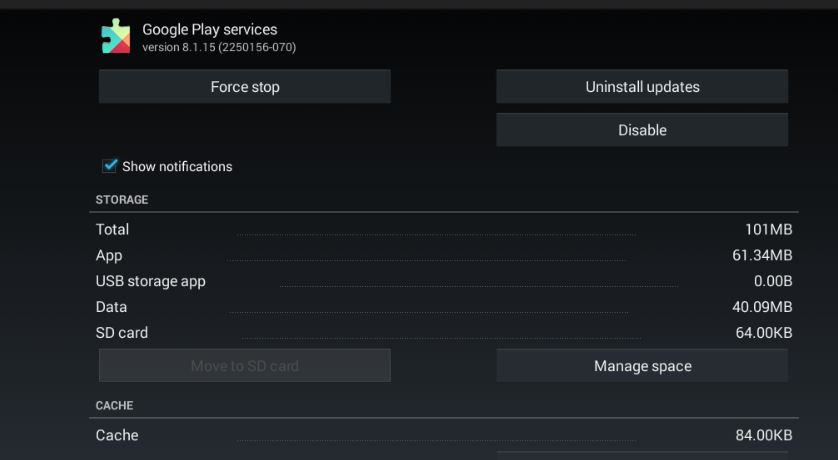The image size is (838, 460).
Task: Select the SD card row label
Action: (x=122, y=333)
